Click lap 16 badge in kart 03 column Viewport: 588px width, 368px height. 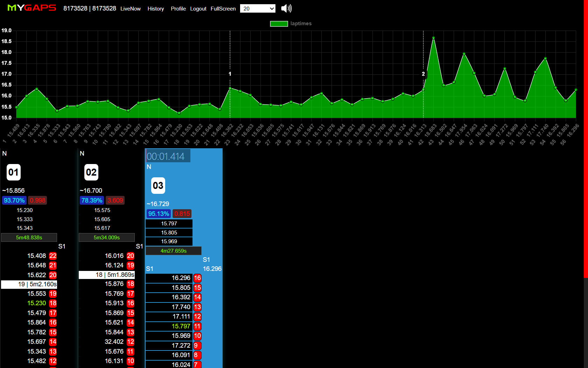coord(197,278)
